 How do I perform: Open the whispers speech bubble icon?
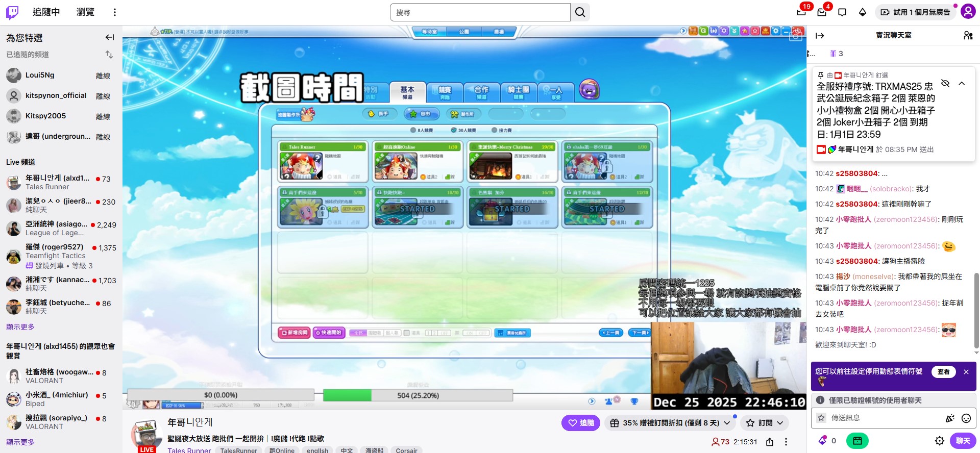pyautogui.click(x=842, y=12)
